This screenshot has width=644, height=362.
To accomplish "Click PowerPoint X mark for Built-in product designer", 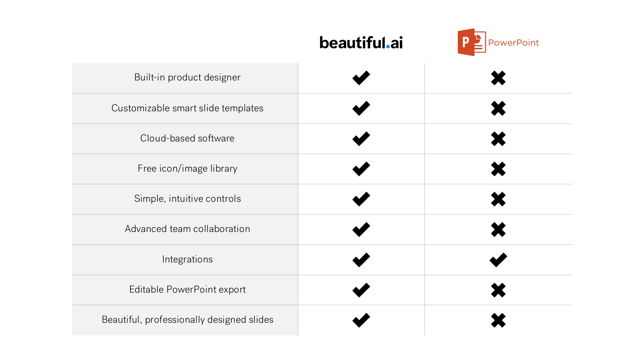I will (498, 78).
